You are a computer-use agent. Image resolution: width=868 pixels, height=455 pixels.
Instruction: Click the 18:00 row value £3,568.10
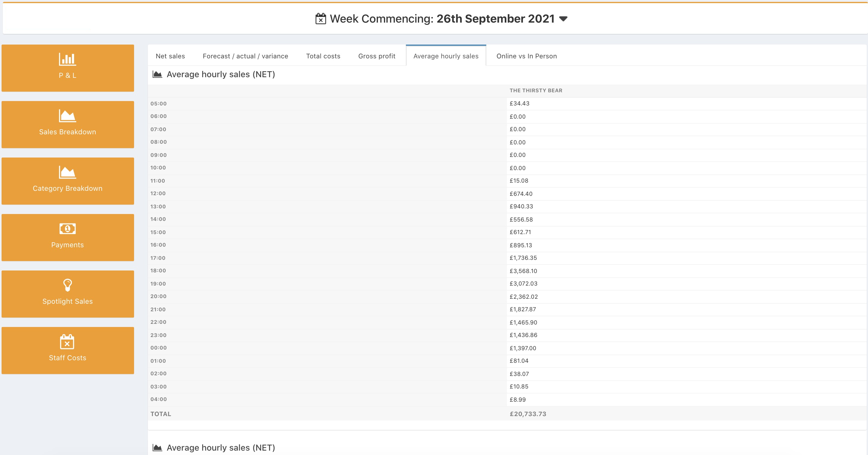click(523, 271)
